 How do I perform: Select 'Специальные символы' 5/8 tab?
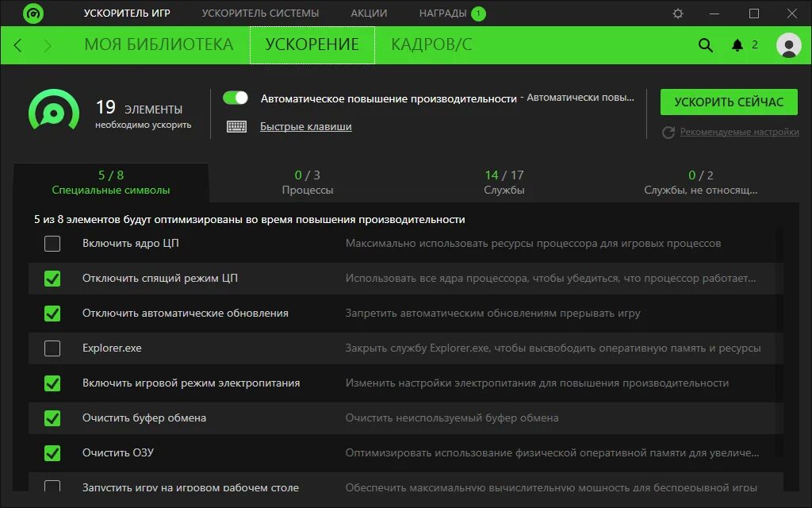[111, 183]
